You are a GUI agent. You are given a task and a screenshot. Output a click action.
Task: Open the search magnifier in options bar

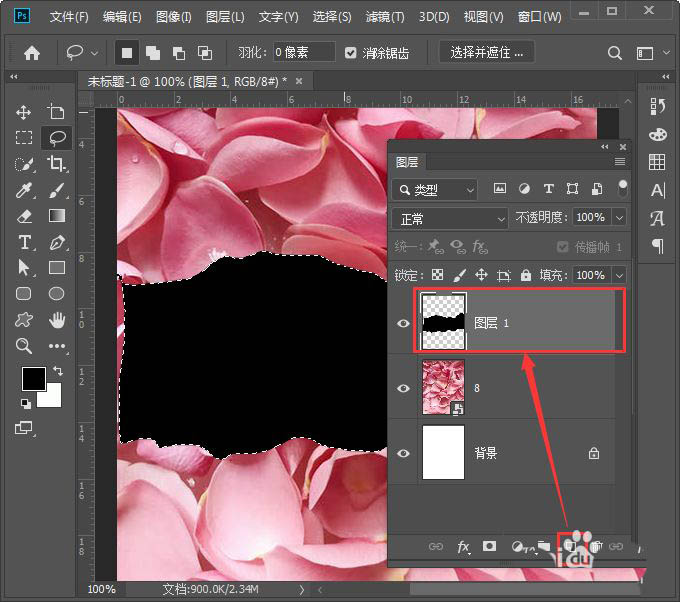[x=615, y=53]
